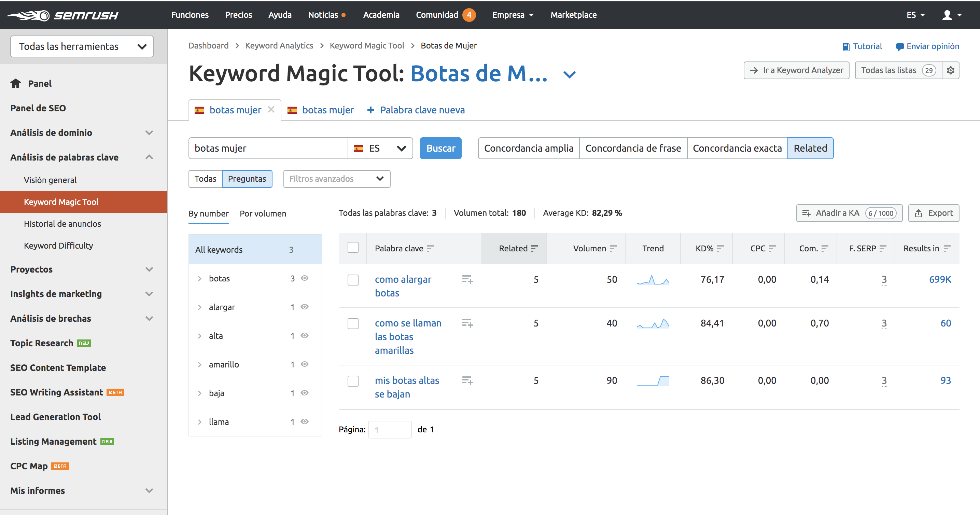Expand Proyectos section
This screenshot has width=980, height=515.
149,269
